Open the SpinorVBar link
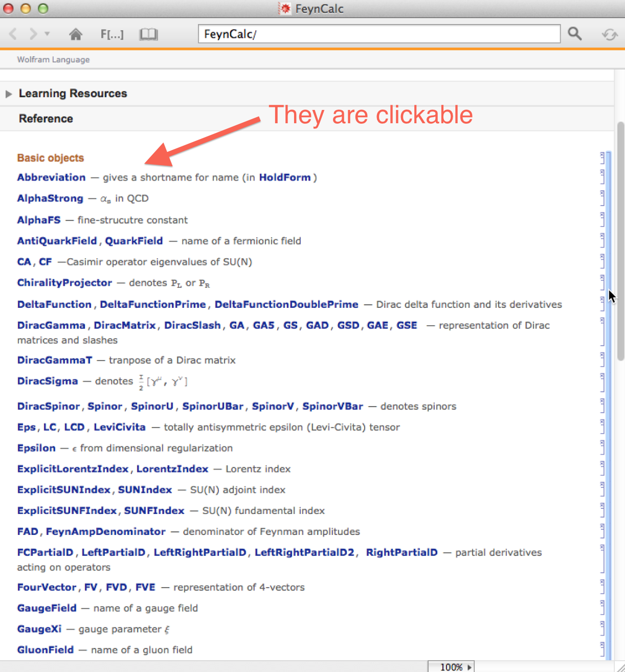 332,407
